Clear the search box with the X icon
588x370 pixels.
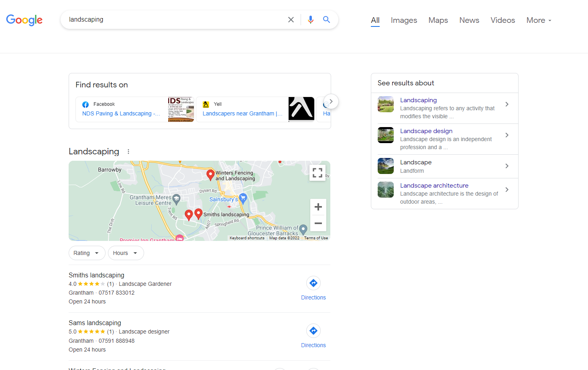pos(291,19)
